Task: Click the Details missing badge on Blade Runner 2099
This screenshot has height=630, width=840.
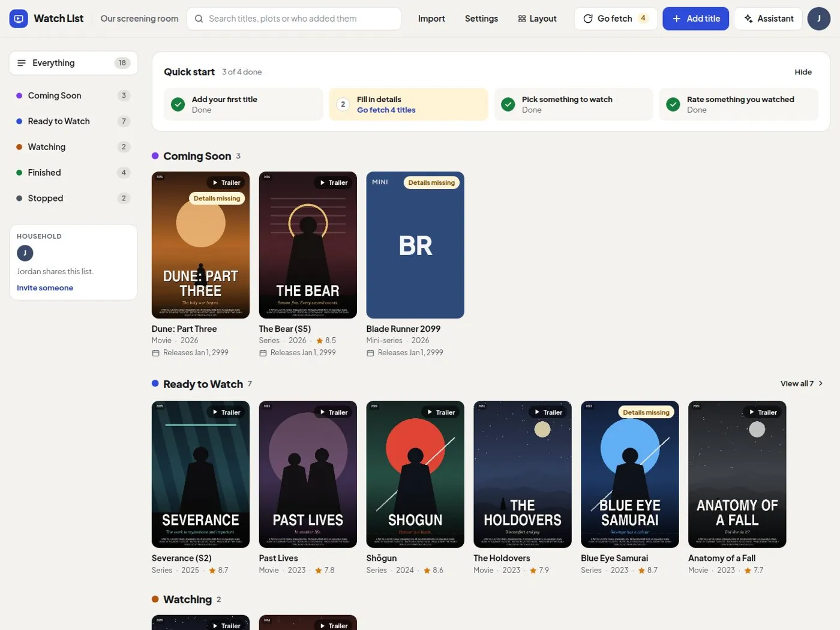Action: pyautogui.click(x=431, y=182)
